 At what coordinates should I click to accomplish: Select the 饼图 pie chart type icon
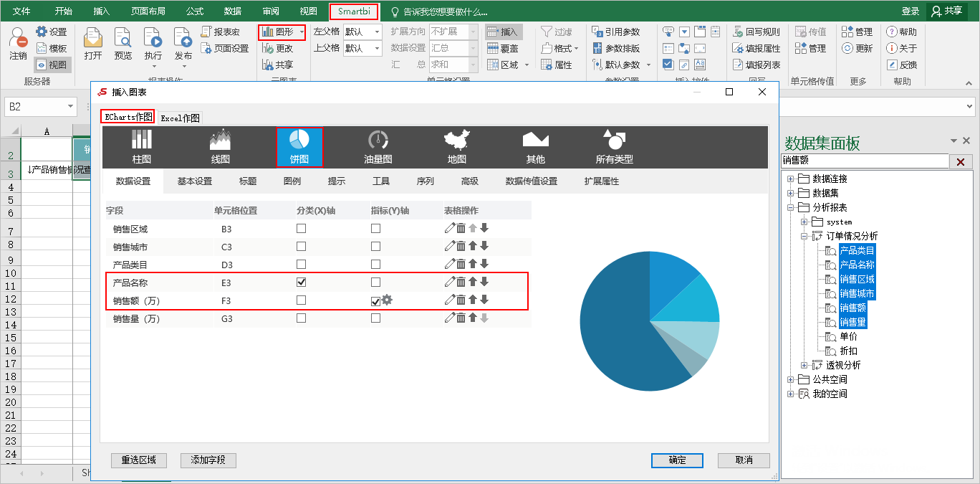coord(299,147)
